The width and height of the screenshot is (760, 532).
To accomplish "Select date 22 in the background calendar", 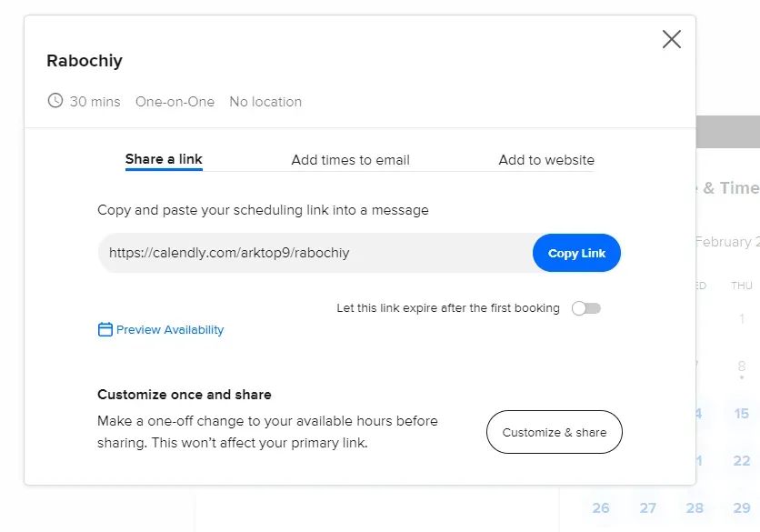I will 742,461.
